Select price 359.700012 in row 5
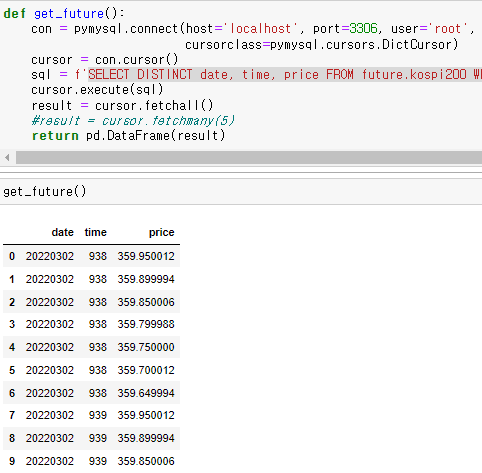482x473 pixels. (146, 370)
